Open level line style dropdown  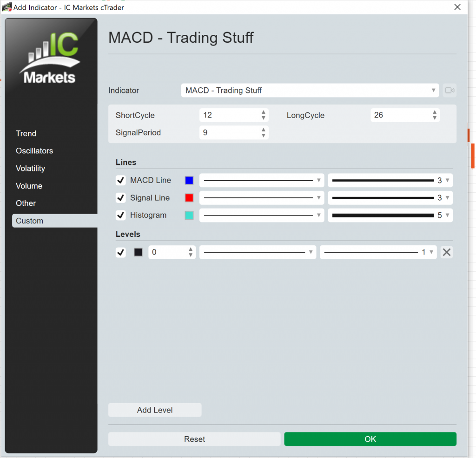(258, 252)
